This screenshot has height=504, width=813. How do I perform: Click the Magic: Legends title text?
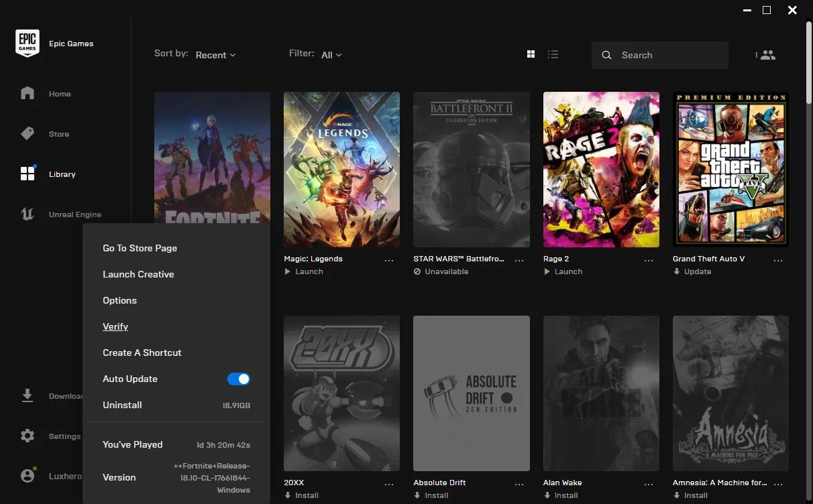(x=313, y=259)
